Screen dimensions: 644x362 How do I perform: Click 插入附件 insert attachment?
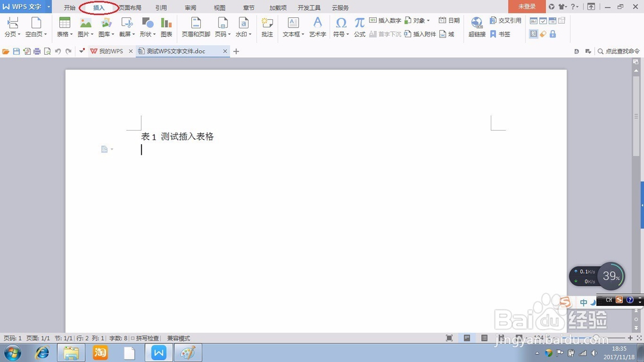[x=420, y=34]
